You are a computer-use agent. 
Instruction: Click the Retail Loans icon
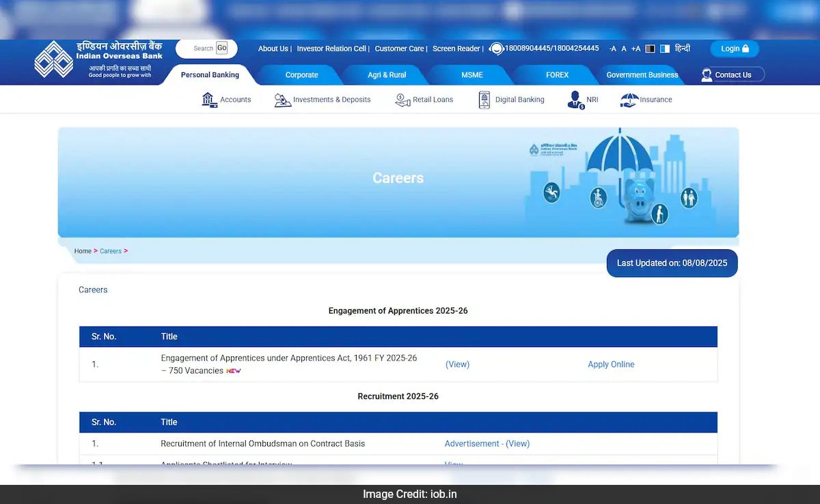point(402,100)
